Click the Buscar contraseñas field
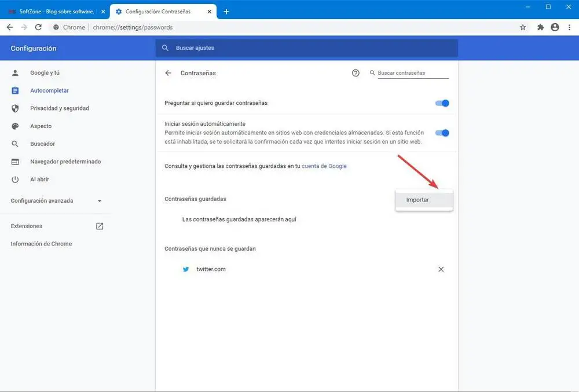The height and width of the screenshot is (392, 579). click(413, 73)
